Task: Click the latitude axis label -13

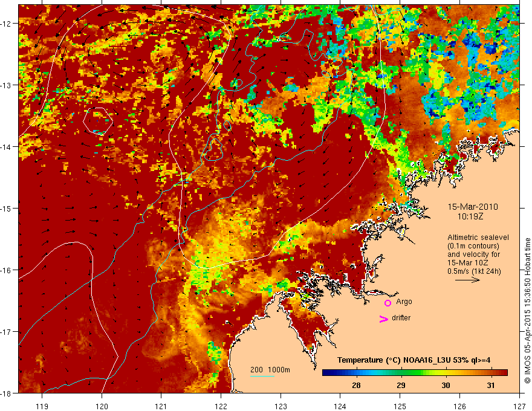Action: pos(7,85)
